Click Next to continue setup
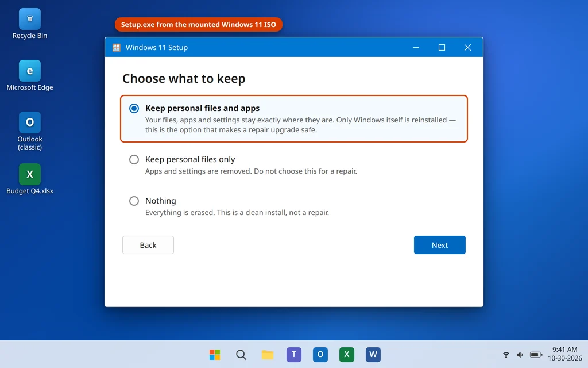Image resolution: width=588 pixels, height=368 pixels. pos(439,245)
